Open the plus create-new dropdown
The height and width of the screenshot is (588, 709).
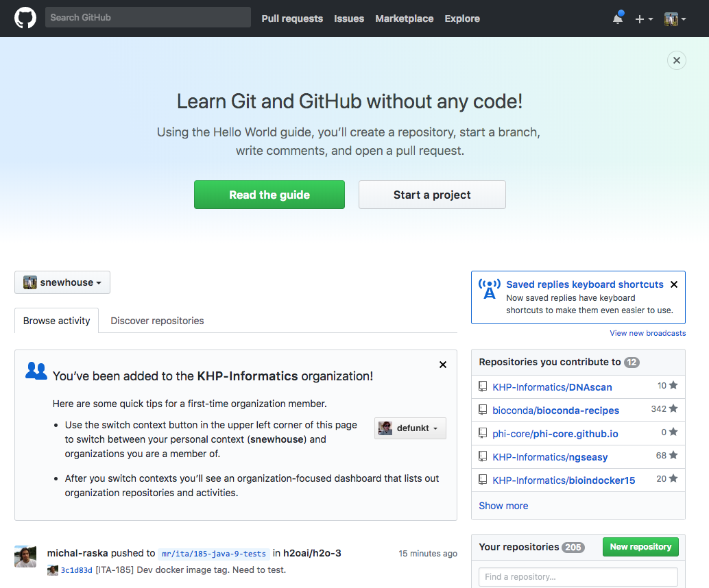[x=644, y=19]
